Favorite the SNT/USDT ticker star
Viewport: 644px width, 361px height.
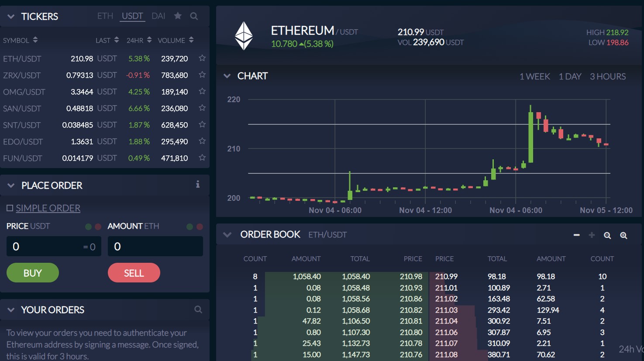pyautogui.click(x=202, y=124)
